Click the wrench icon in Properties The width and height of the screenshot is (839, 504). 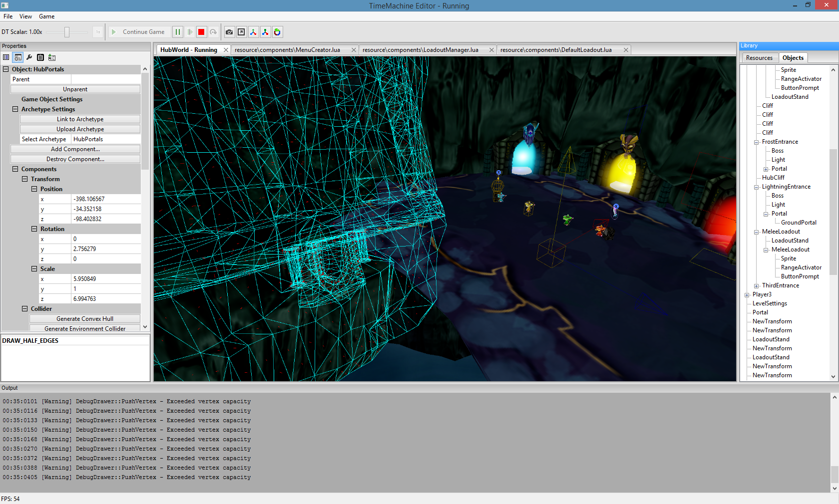pyautogui.click(x=29, y=57)
